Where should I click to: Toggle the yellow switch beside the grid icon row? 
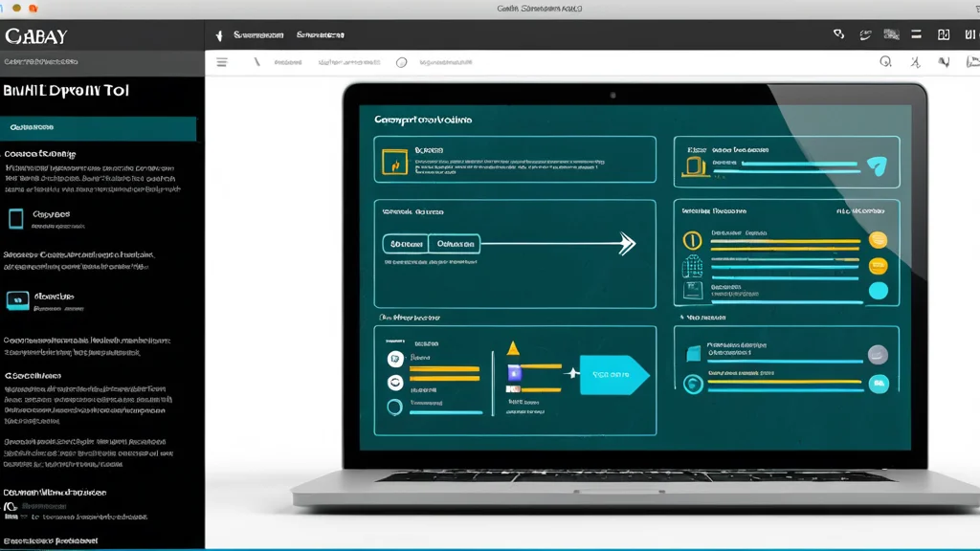pyautogui.click(x=878, y=267)
